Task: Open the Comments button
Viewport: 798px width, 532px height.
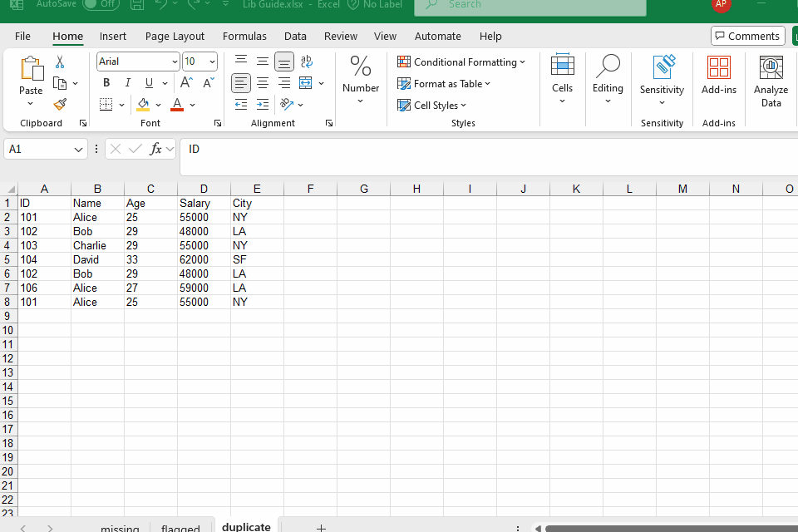Action: click(x=747, y=36)
